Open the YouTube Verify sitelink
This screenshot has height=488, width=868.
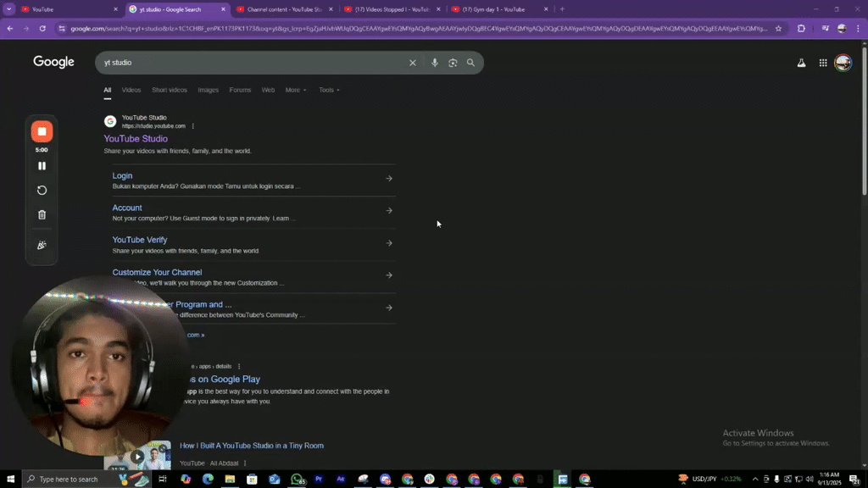pyautogui.click(x=140, y=240)
